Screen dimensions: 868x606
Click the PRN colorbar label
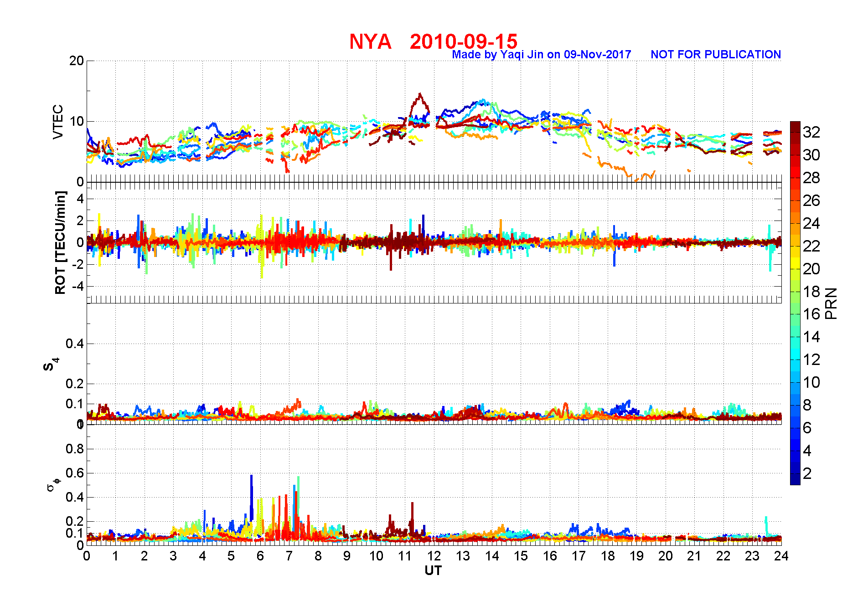coord(831,303)
